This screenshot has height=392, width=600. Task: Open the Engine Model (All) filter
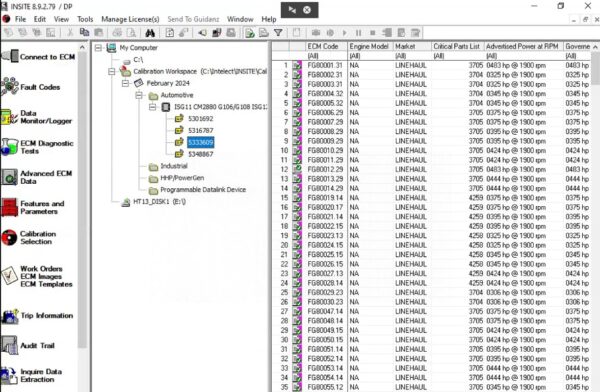point(370,56)
